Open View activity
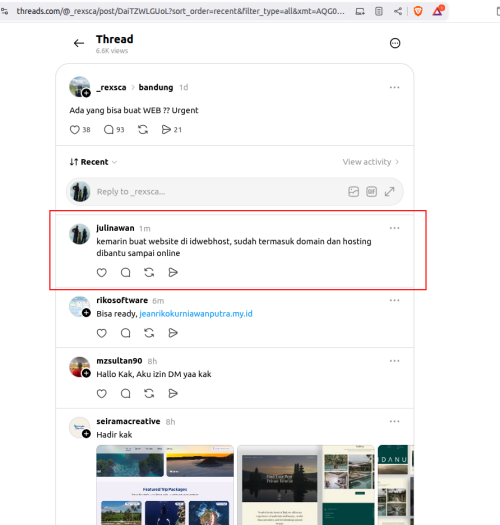 pyautogui.click(x=371, y=162)
